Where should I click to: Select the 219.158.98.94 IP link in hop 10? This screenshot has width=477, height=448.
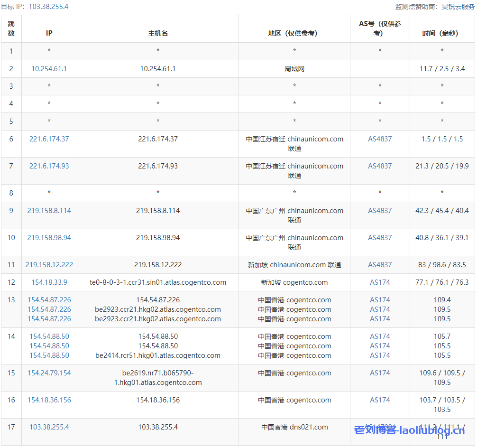coord(49,238)
